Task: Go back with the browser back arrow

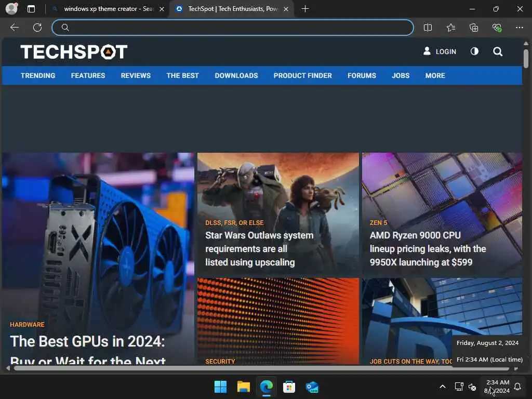Action: pyautogui.click(x=14, y=28)
